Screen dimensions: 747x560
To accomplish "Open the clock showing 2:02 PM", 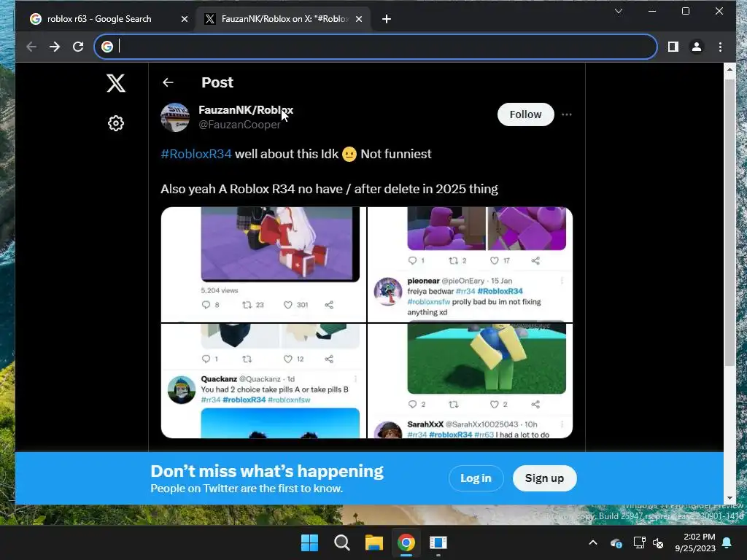I will 695,542.
